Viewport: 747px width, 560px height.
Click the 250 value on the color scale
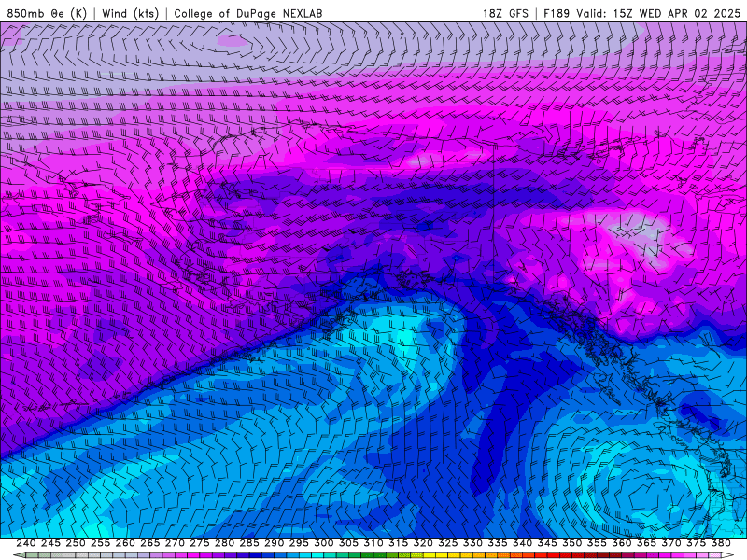tap(76, 543)
